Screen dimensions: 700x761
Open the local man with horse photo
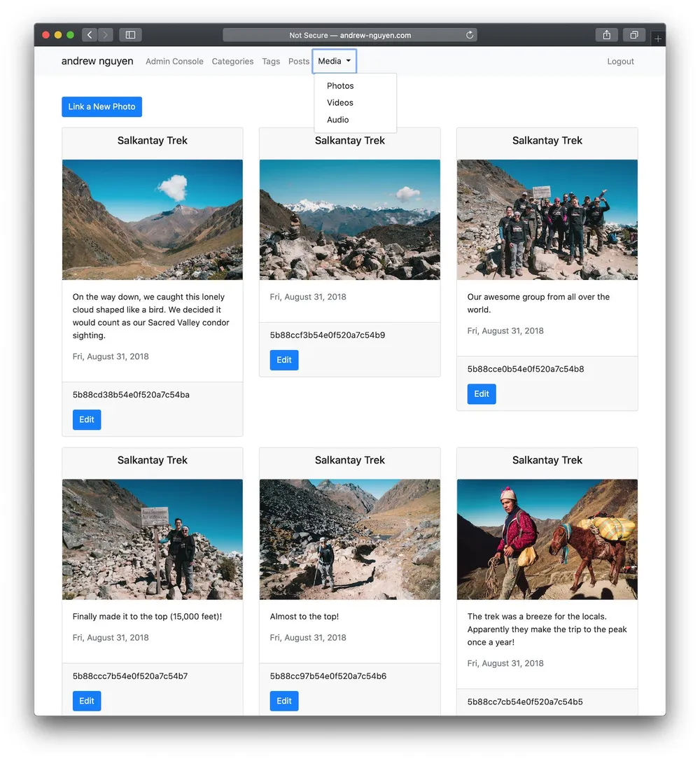point(547,540)
